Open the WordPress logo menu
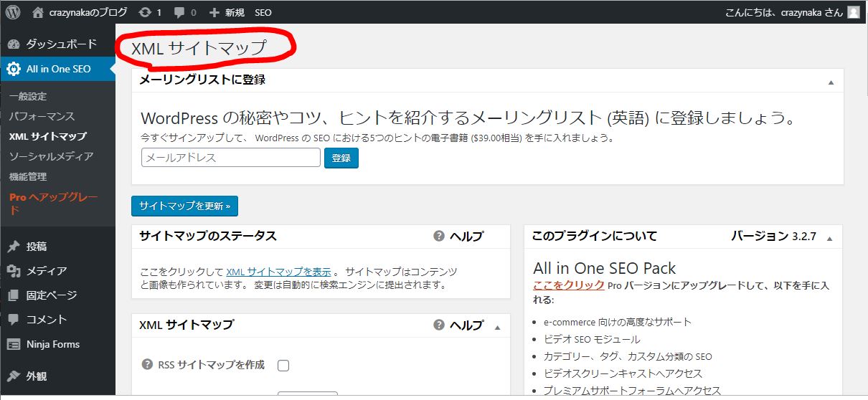 pyautogui.click(x=13, y=11)
